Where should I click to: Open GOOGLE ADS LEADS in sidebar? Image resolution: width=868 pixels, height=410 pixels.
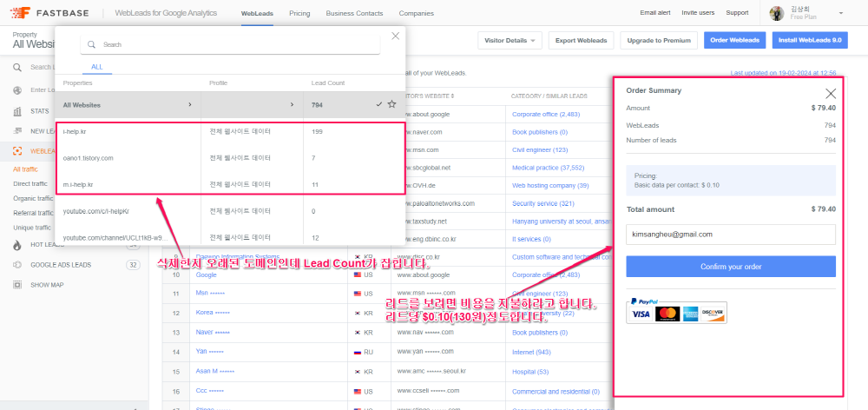(61, 265)
